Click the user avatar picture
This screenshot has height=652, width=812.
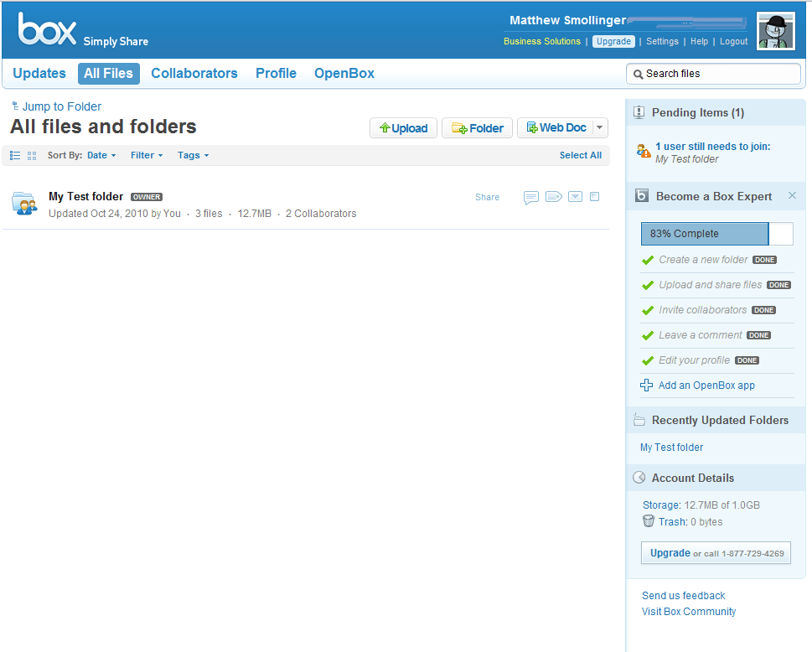(775, 31)
